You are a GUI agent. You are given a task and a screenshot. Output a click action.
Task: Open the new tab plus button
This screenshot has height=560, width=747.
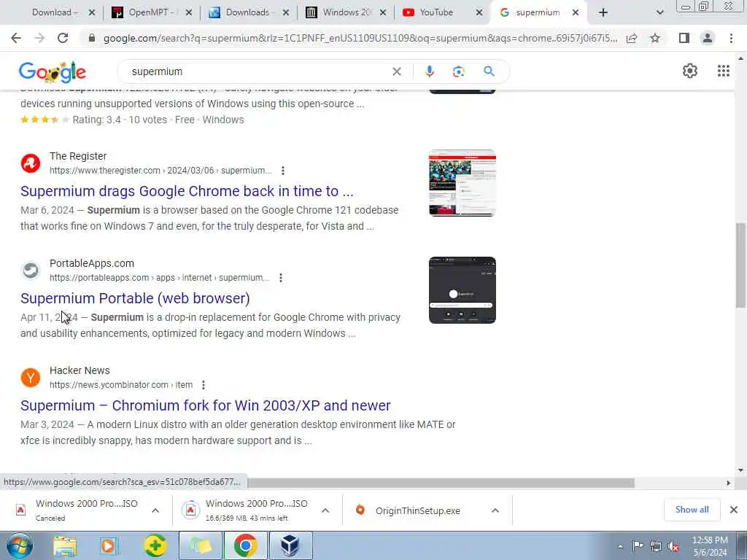coord(603,13)
